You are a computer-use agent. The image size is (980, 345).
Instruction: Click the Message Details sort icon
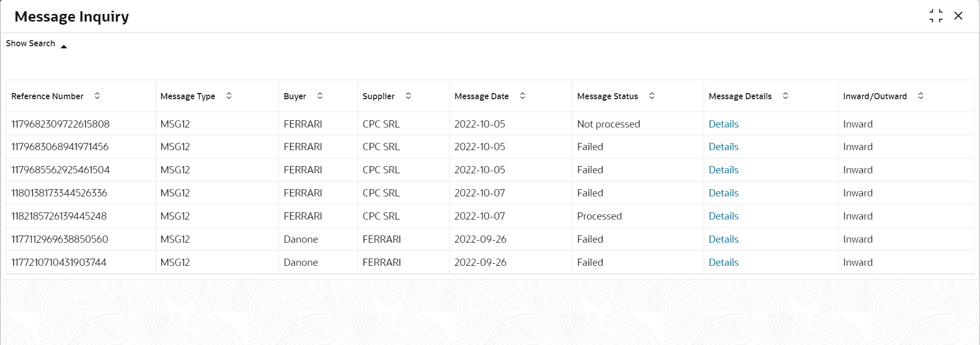[x=785, y=96]
